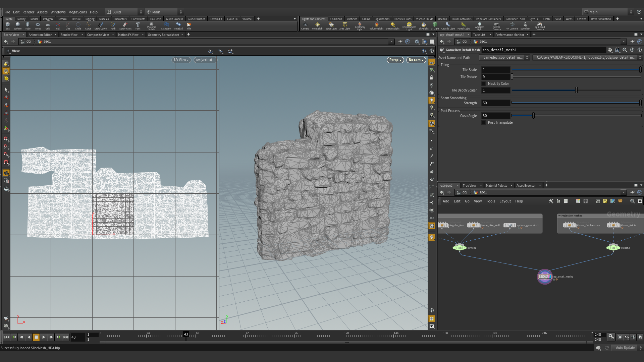This screenshot has width=644, height=362.
Task: Expand the UV View dropdown menu
Action: [180, 60]
